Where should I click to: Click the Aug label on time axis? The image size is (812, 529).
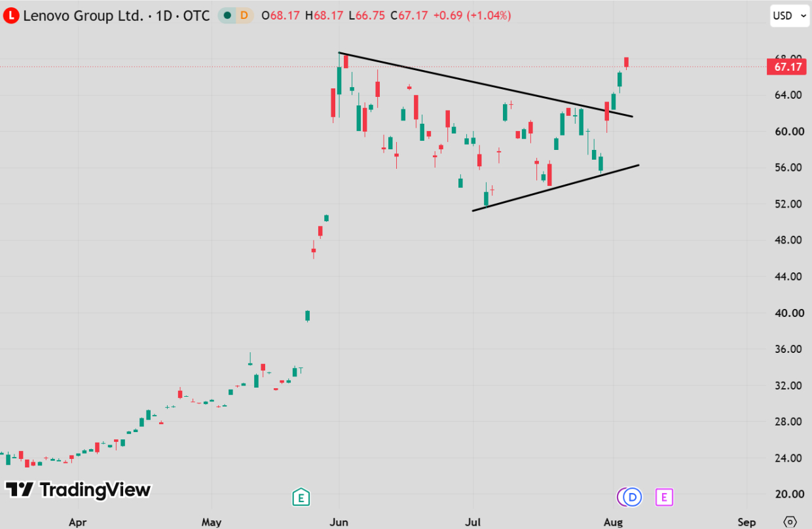pyautogui.click(x=612, y=522)
